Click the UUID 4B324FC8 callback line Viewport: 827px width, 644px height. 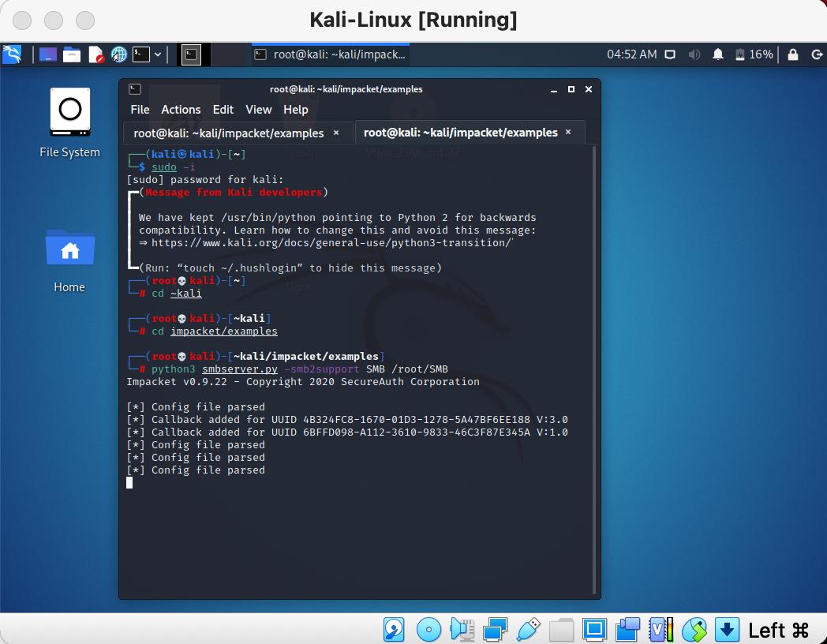[x=347, y=419]
